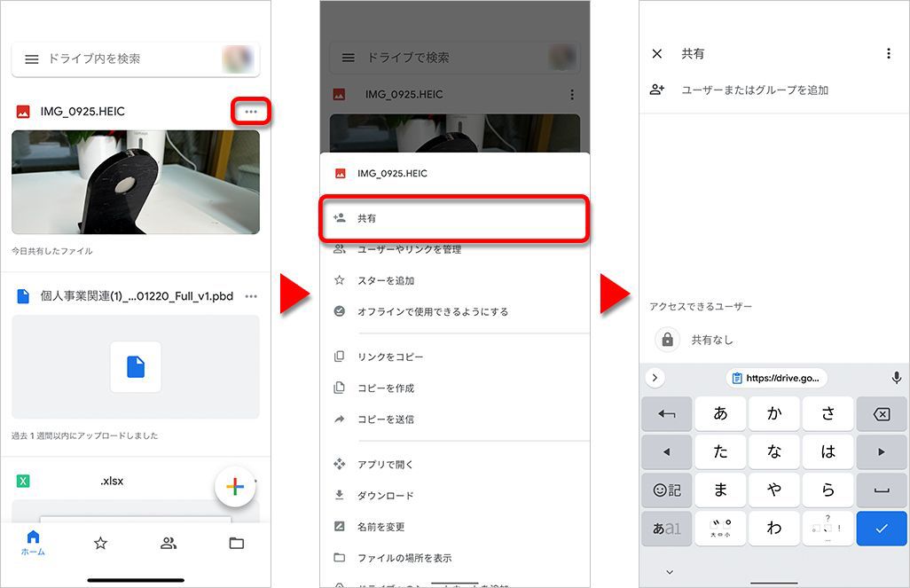Tap the punctuation ?! key
The image size is (910, 588).
[828, 529]
